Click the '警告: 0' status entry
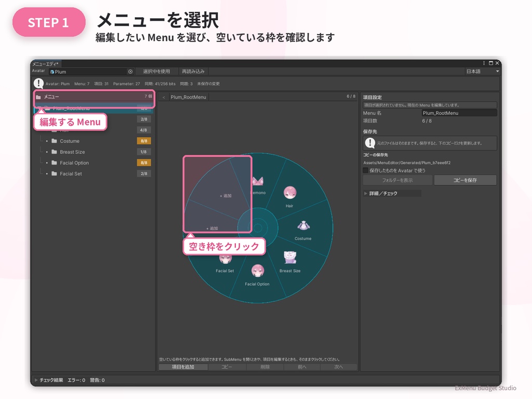Image resolution: width=532 pixels, height=399 pixels. tap(97, 380)
